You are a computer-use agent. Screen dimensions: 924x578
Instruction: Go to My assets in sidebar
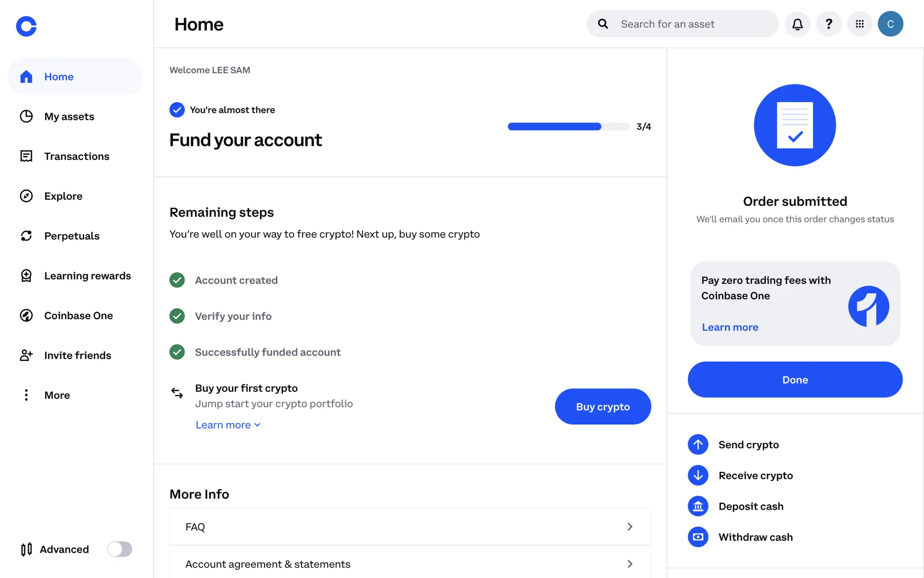(x=69, y=117)
